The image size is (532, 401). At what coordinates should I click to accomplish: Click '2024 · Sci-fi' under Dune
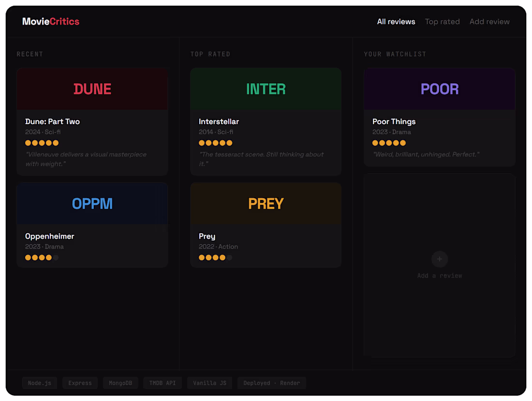click(43, 132)
